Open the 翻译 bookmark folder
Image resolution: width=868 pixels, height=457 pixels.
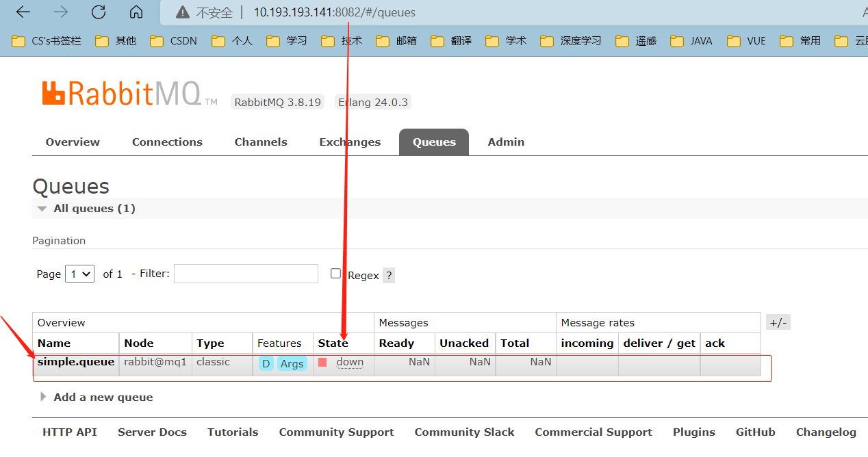pos(452,41)
